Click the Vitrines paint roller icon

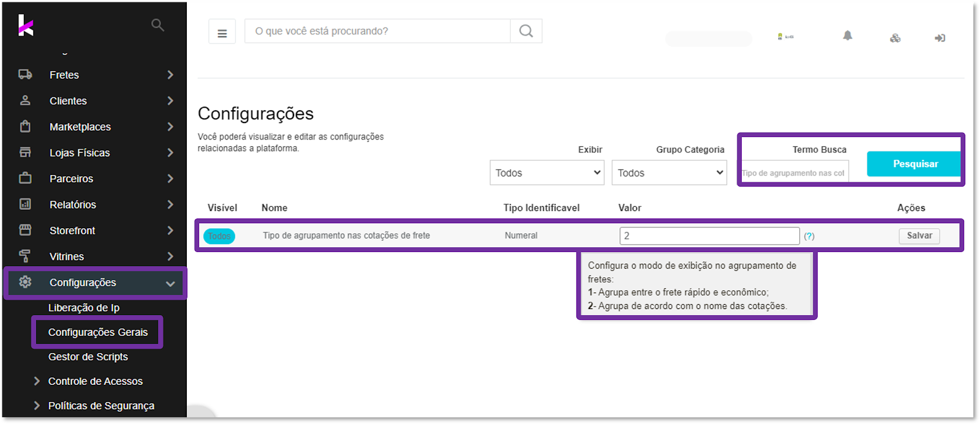point(25,256)
